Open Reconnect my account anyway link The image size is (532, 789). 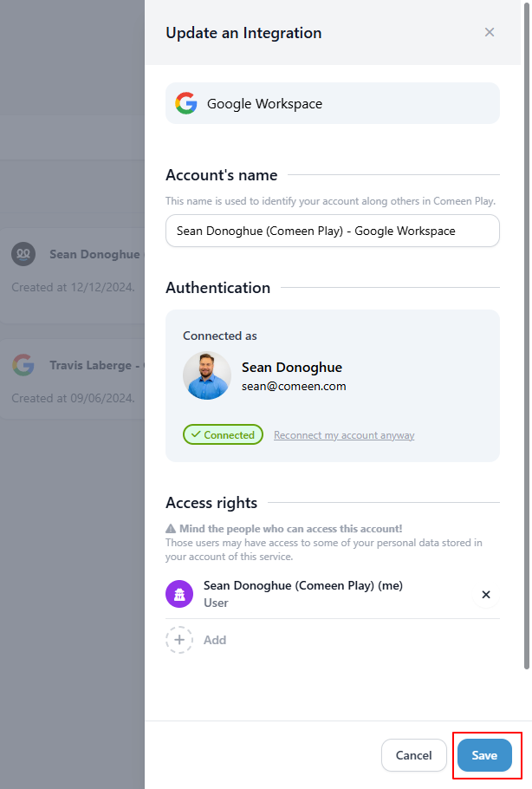344,435
